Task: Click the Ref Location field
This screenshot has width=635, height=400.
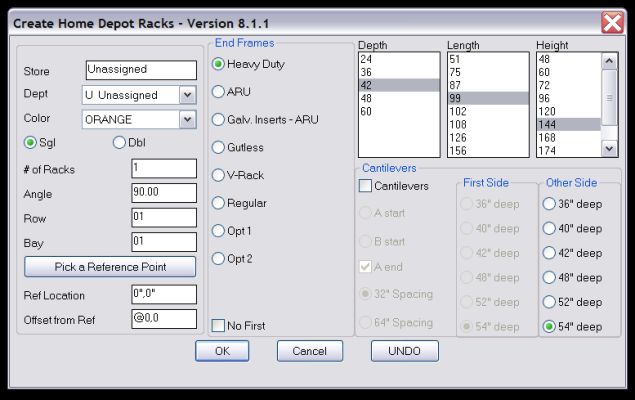Action: [x=164, y=294]
